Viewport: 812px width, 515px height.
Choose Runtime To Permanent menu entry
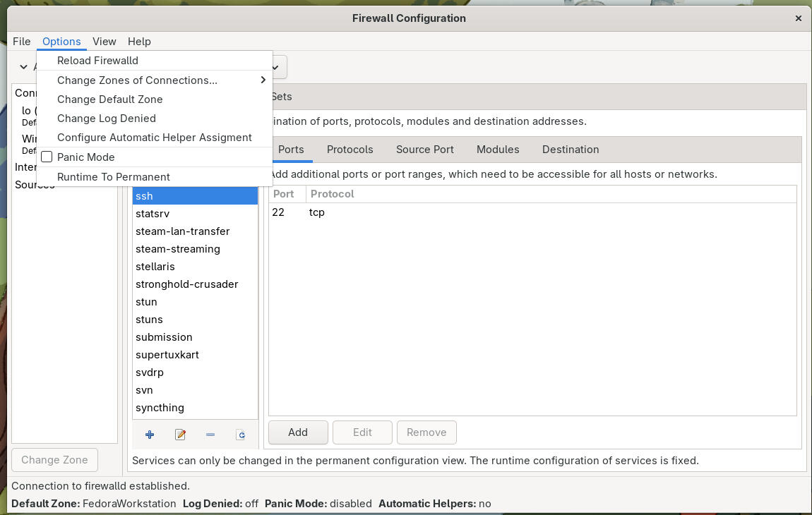tap(114, 177)
